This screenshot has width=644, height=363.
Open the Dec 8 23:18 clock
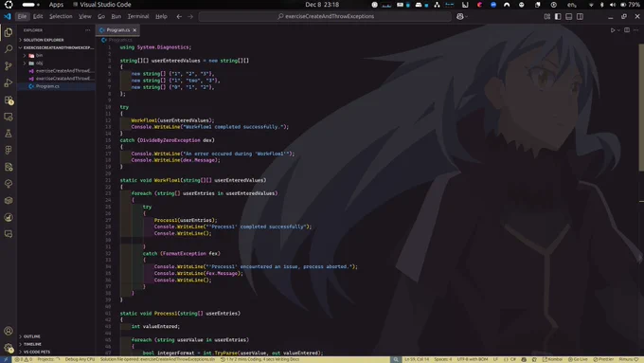322,5
